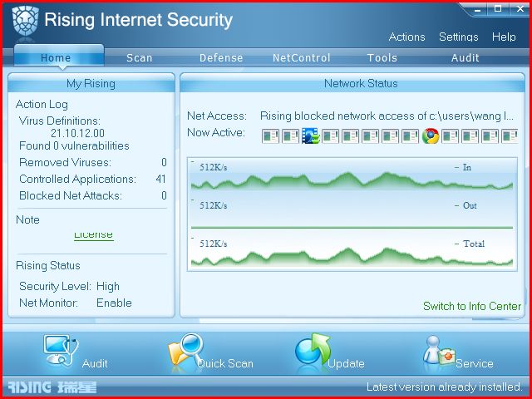
Task: Click the Chrome icon in Now Active row
Action: pyautogui.click(x=431, y=136)
